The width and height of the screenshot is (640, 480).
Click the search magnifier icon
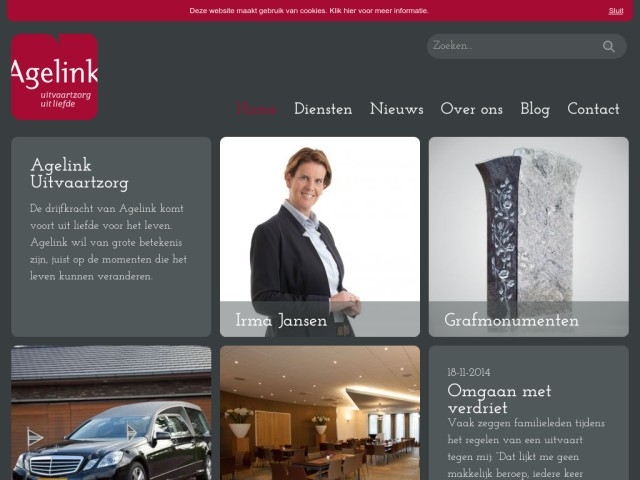[x=609, y=47]
